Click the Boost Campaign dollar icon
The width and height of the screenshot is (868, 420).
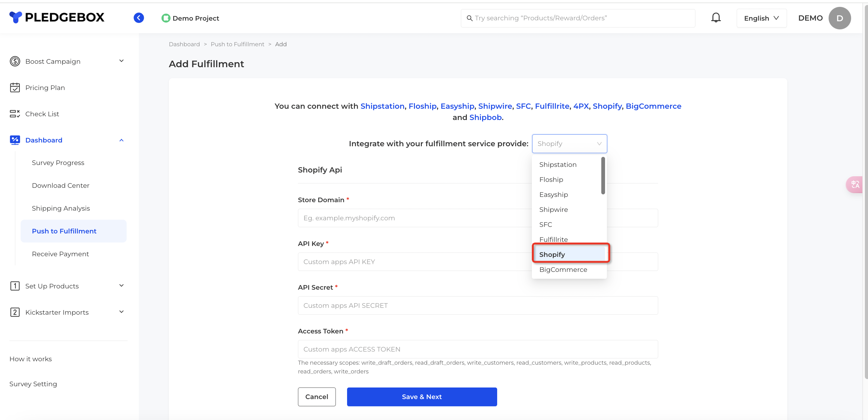[x=15, y=61]
